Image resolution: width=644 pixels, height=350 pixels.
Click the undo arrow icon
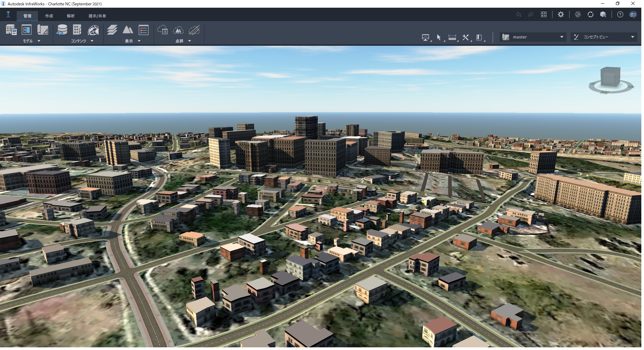click(x=518, y=14)
